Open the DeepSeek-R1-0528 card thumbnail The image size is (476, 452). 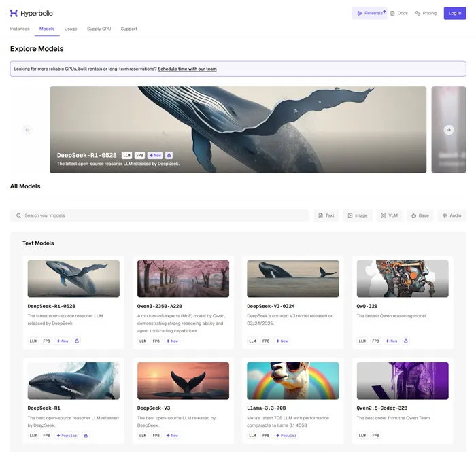click(x=73, y=279)
